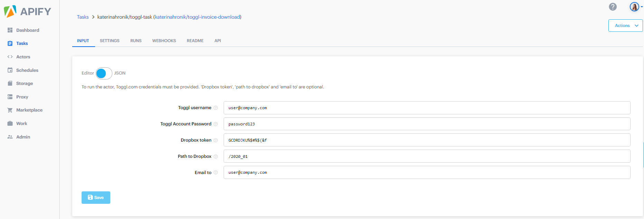Show the Email to help icon
Screen dimensions: 644x219
point(216,172)
